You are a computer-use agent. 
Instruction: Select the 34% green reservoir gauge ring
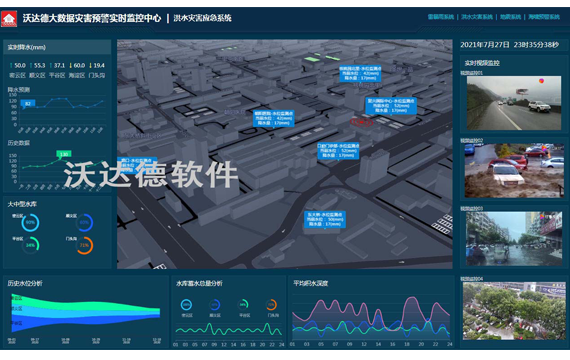[x=30, y=245]
